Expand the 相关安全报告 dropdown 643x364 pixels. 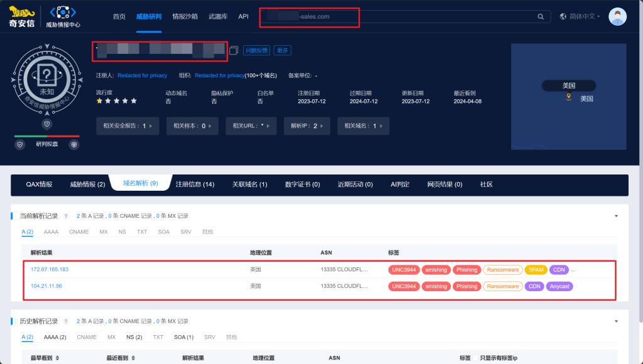(x=152, y=126)
